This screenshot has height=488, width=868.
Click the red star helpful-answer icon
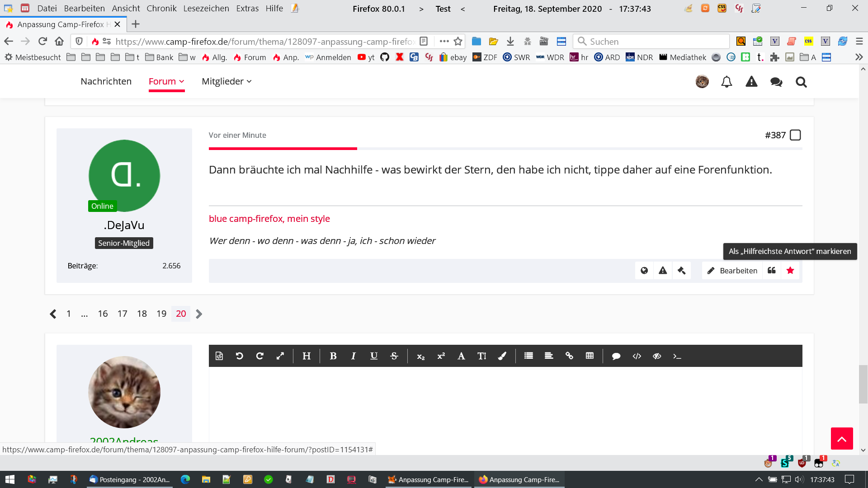790,271
